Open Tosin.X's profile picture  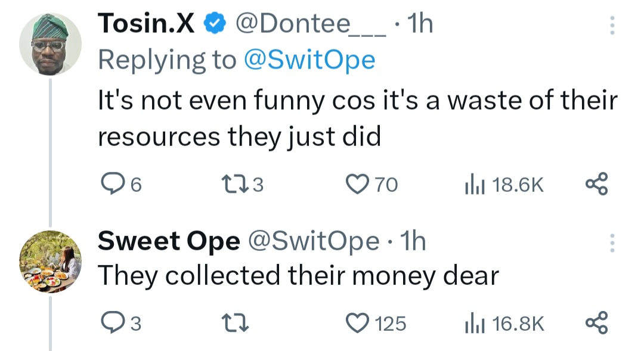coord(50,44)
